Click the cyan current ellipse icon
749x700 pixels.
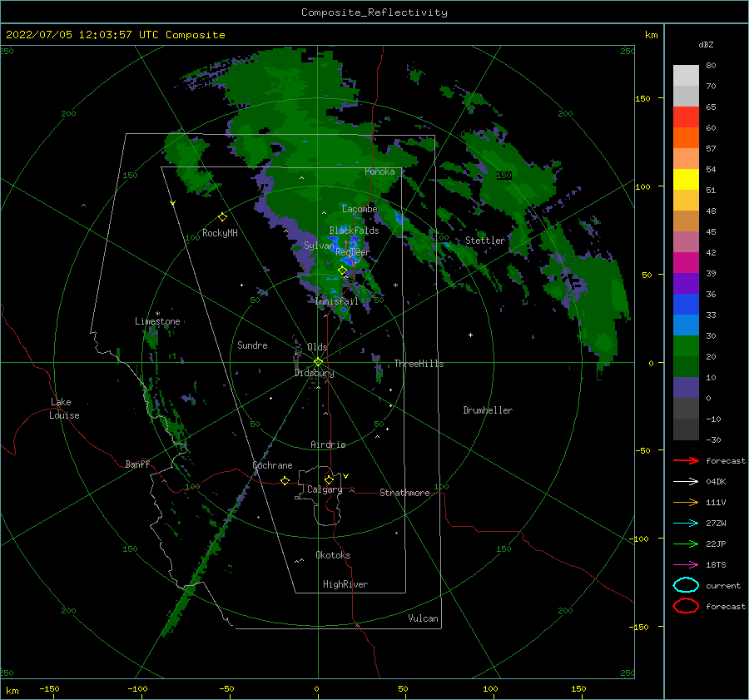pos(686,585)
